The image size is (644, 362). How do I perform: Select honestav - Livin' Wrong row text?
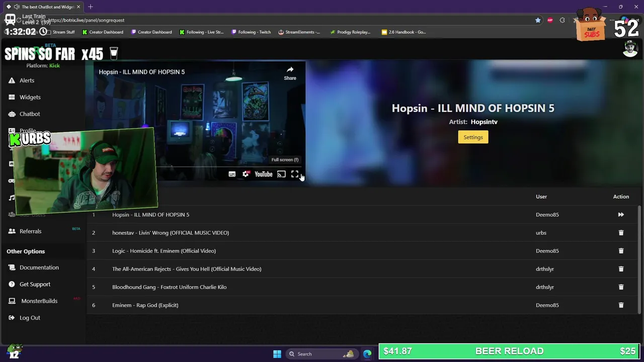pyautogui.click(x=171, y=233)
